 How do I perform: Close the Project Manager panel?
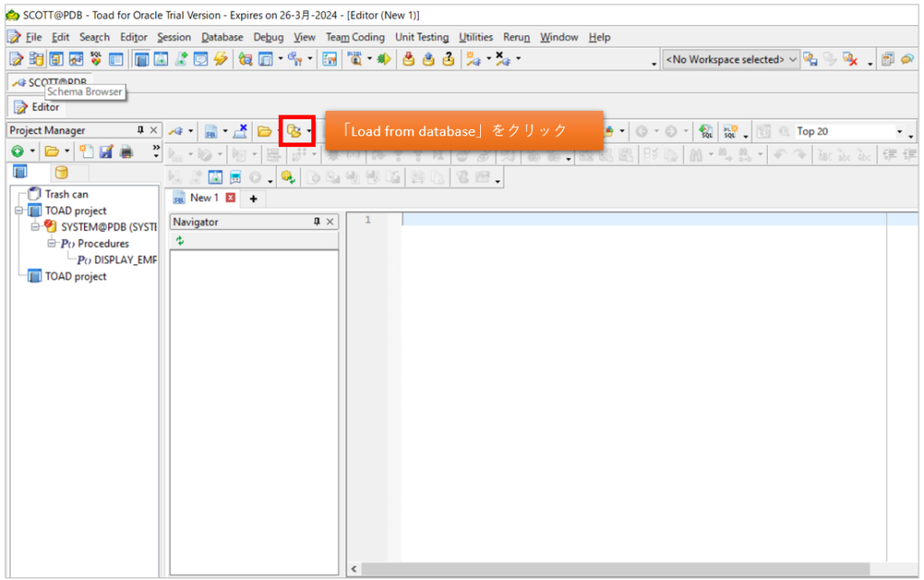tap(153, 130)
